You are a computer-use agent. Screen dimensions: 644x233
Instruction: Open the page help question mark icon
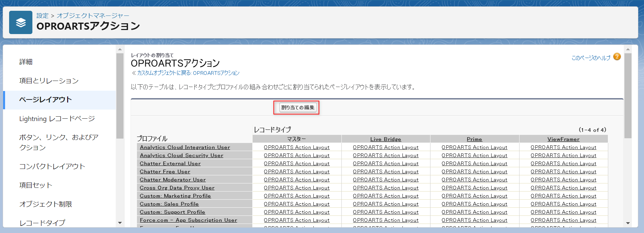[x=617, y=57]
